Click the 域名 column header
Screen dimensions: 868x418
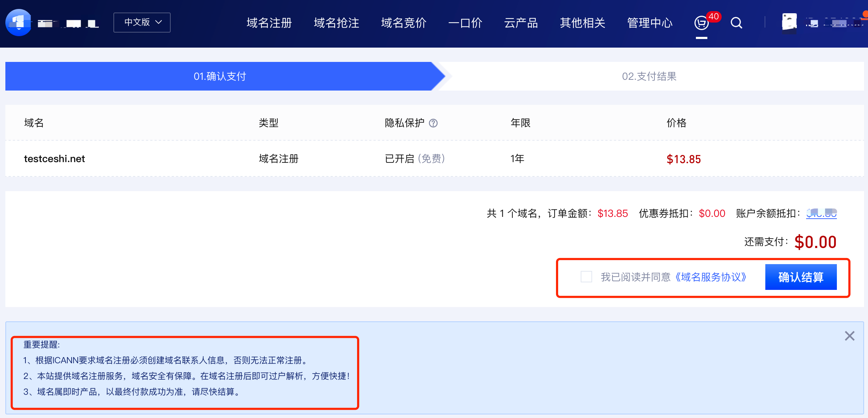tap(34, 123)
